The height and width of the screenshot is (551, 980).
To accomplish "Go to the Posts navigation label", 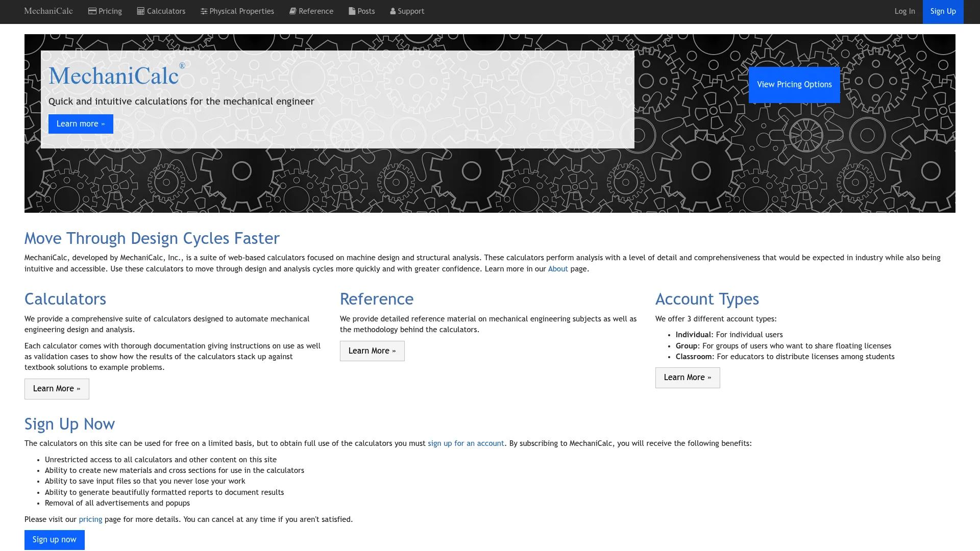I will (x=366, y=11).
